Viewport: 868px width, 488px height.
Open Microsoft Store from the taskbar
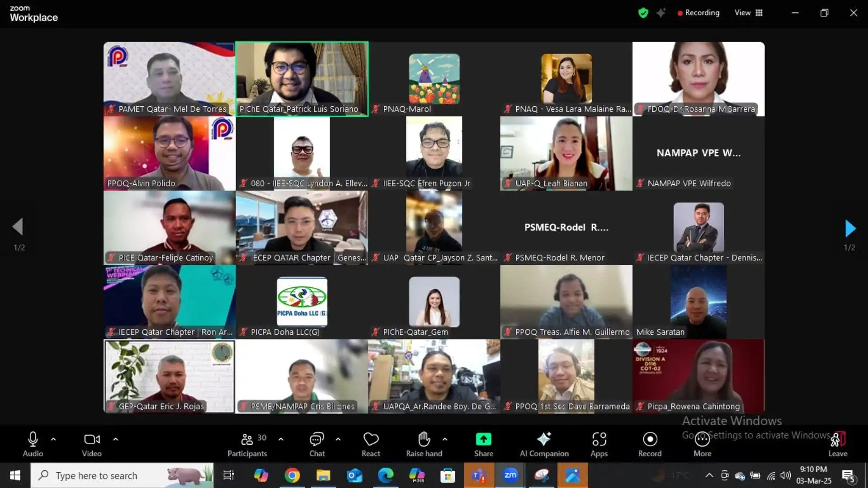448,475
